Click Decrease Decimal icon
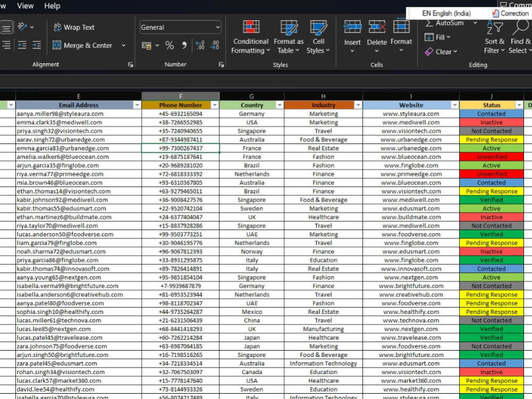 coord(215,45)
